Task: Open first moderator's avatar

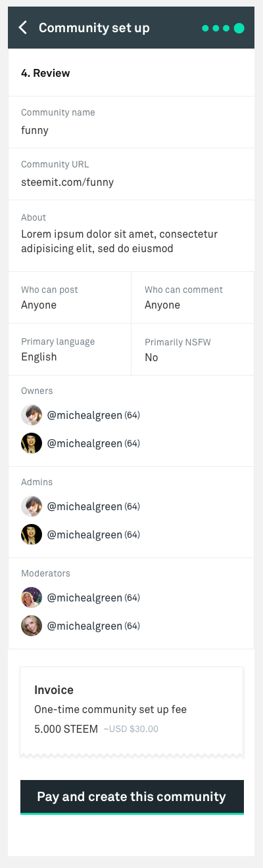Action: (32, 597)
